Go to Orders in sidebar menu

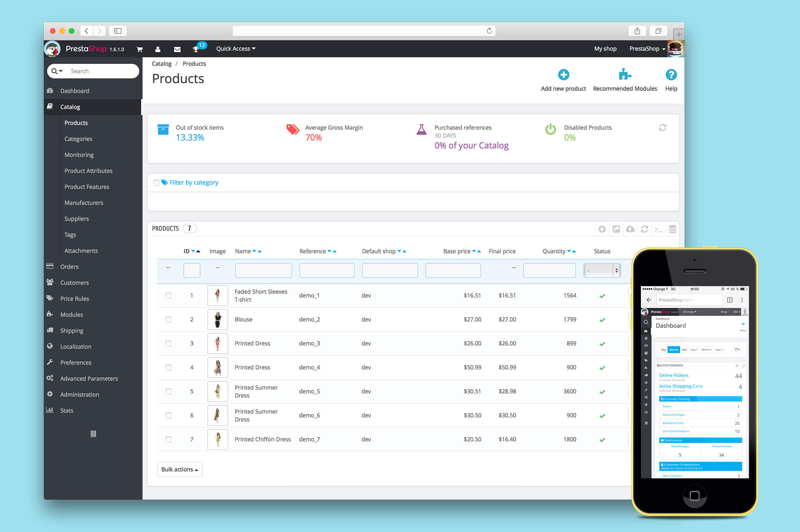(69, 267)
